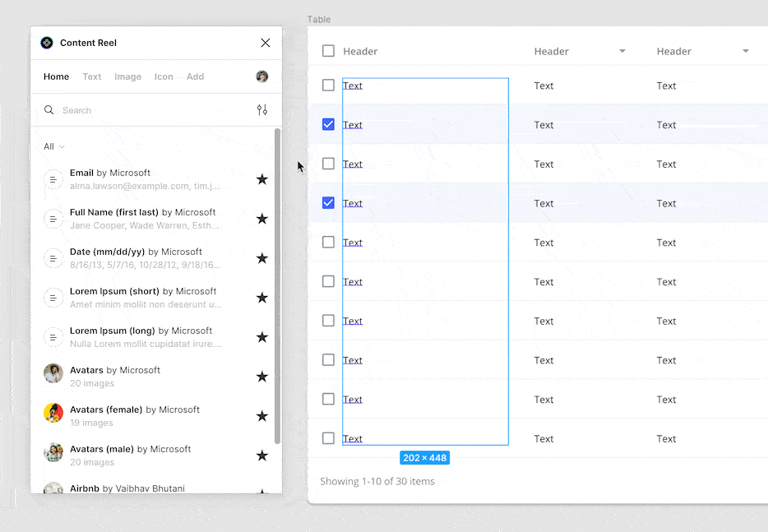This screenshot has height=532, width=768.
Task: Click the second column Header label
Action: point(551,52)
